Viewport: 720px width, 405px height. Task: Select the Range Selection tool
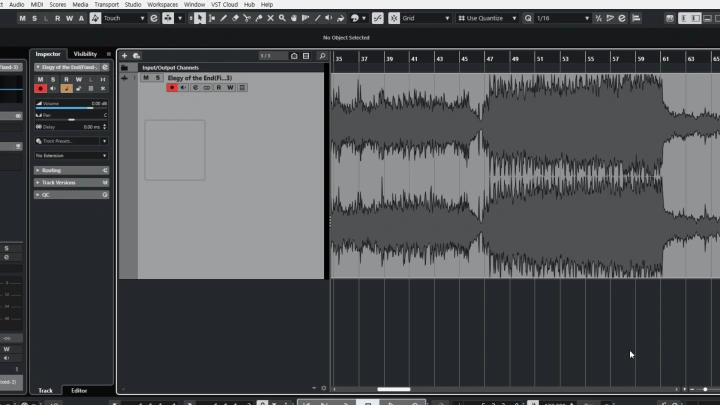212,18
